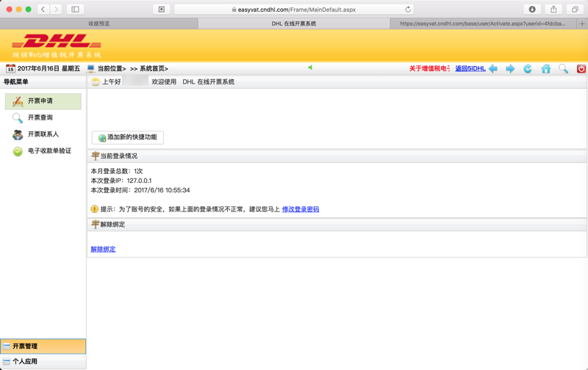Expand 个人应用 accordion section

coord(43,361)
